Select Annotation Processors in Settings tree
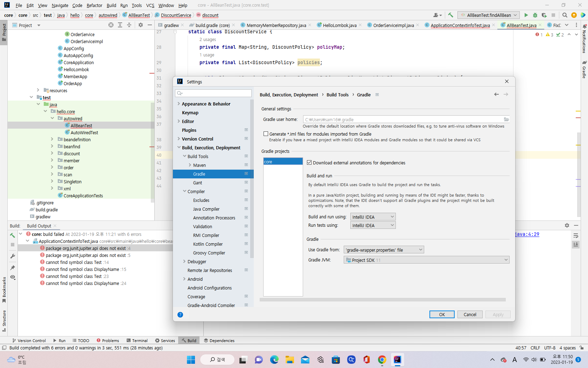The image size is (588, 368). 214,218
